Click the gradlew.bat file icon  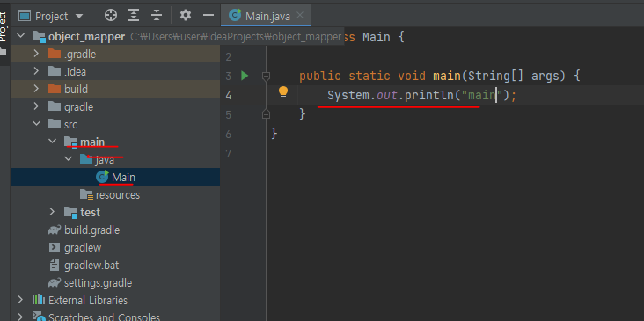pyautogui.click(x=55, y=266)
